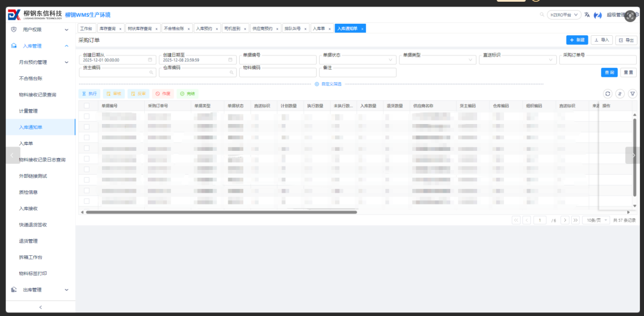Open the calendar picker for 创建日期至
The width and height of the screenshot is (644, 316).
(230, 60)
